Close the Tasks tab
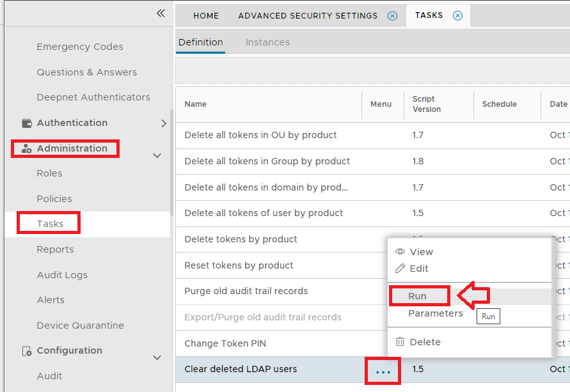 pos(457,16)
